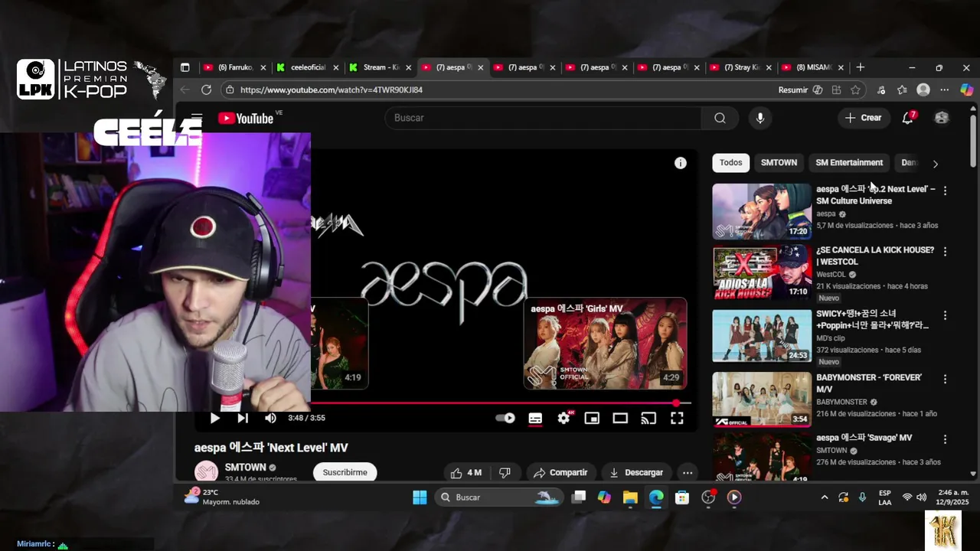Select the SM Entertainment filter chip
This screenshot has width=980, height=551.
tap(849, 163)
